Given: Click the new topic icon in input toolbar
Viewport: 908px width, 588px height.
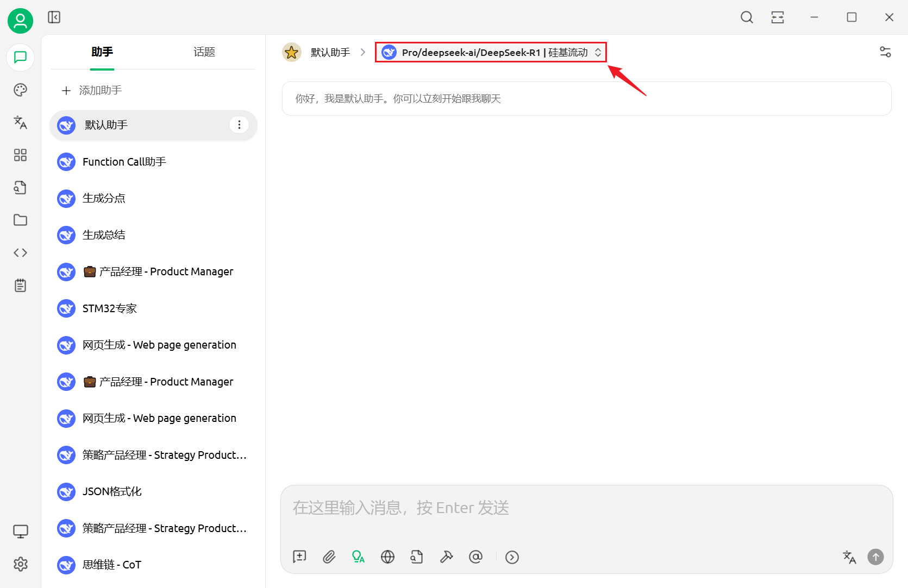Looking at the screenshot, I should click(299, 557).
